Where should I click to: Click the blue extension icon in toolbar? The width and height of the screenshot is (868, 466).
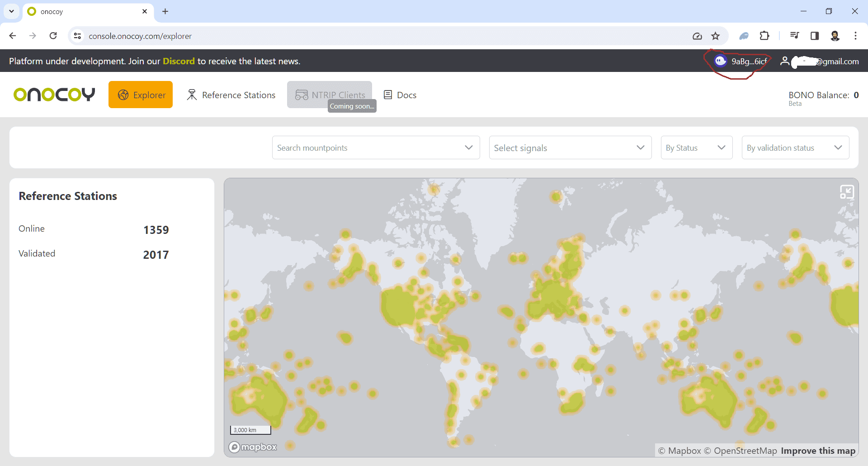pyautogui.click(x=744, y=36)
